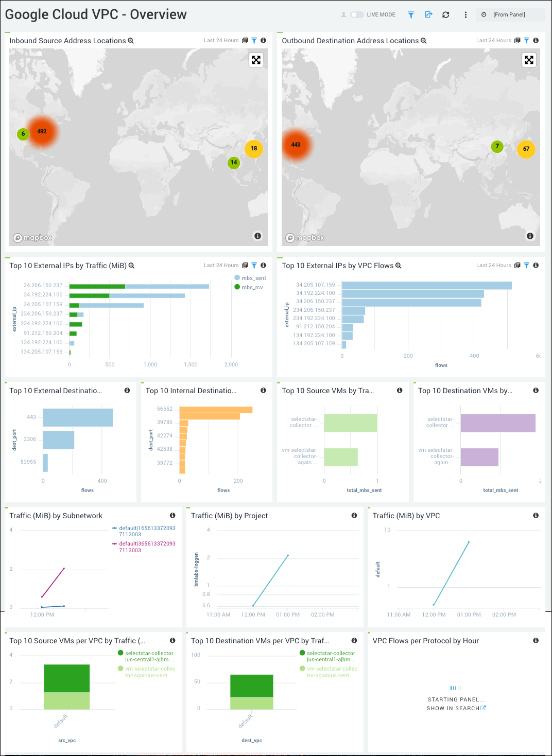This screenshot has width=552, height=756.
Task: Click info icon on VPC Flows per Protocol by Hour
Action: point(536,640)
